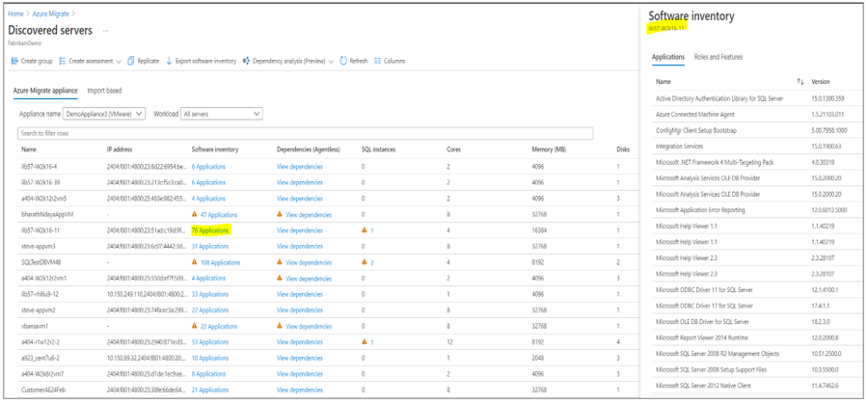The width and height of the screenshot is (868, 404).
Task: Select the Applications tab in Software inventory
Action: (x=668, y=57)
